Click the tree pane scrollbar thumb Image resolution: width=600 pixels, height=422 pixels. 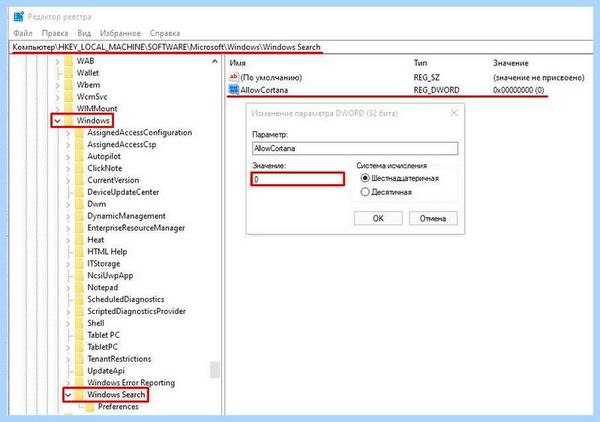pos(215,370)
